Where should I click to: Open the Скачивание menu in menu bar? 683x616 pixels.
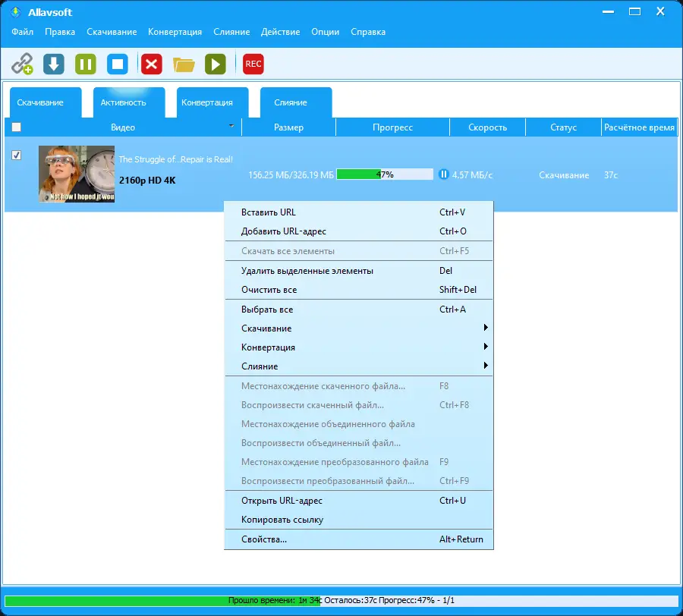click(112, 32)
